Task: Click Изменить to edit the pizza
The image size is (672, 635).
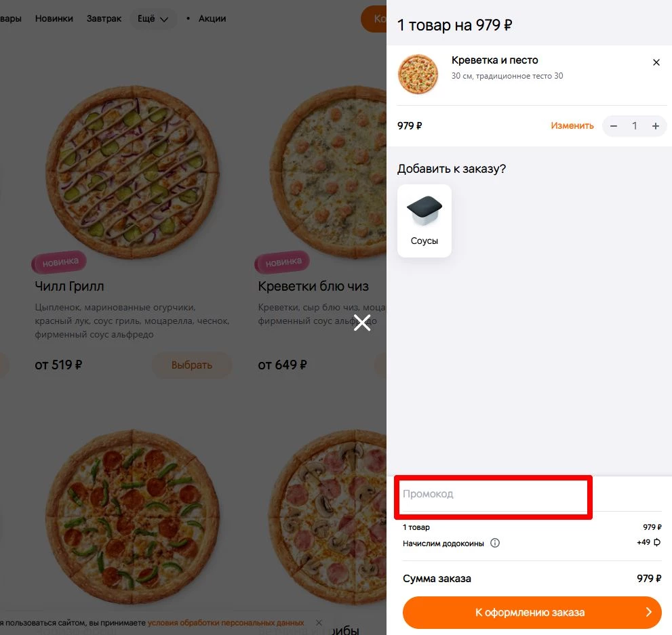Action: 572,126
